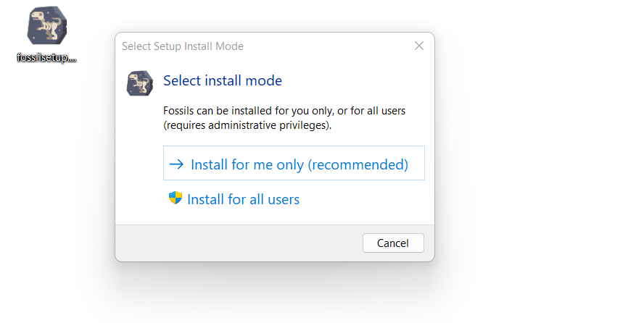Viewport: 644px width, 323px height.
Task: Click the arrow icon beside Install for me
Action: tap(176, 164)
